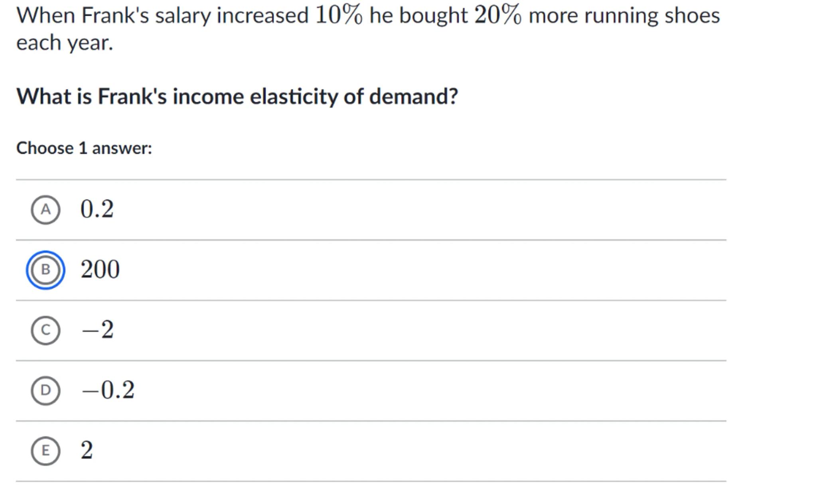The width and height of the screenshot is (817, 504).
Task: Select radio button A
Action: click(x=45, y=210)
